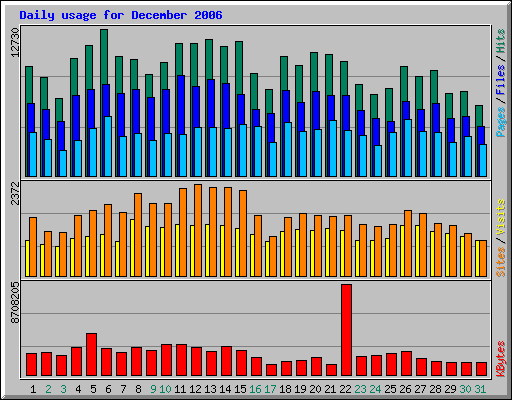Select the cyan pages bar for day 26
Image resolution: width=512 pixels, height=400 pixels.
point(408,148)
